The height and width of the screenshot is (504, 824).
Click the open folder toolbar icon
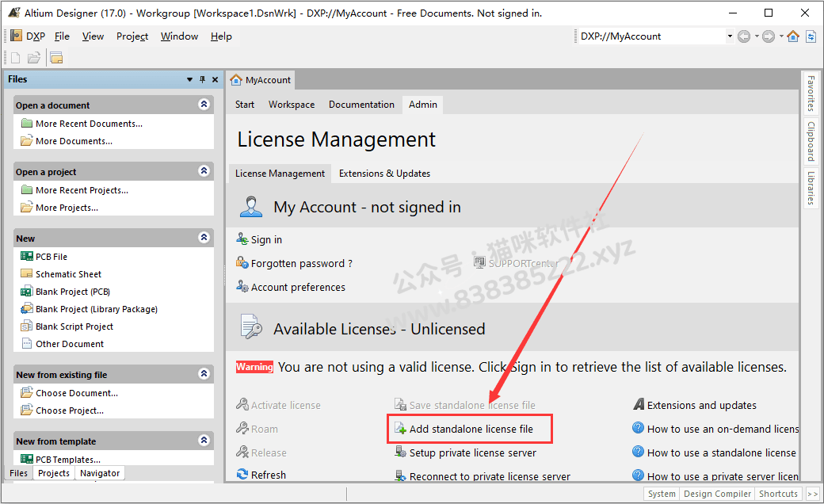click(34, 57)
